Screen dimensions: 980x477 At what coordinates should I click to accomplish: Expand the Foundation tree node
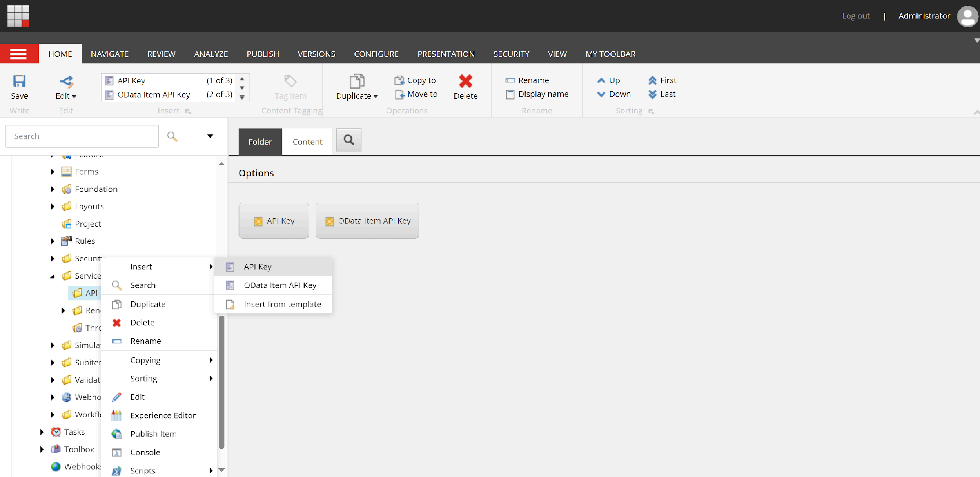point(52,189)
